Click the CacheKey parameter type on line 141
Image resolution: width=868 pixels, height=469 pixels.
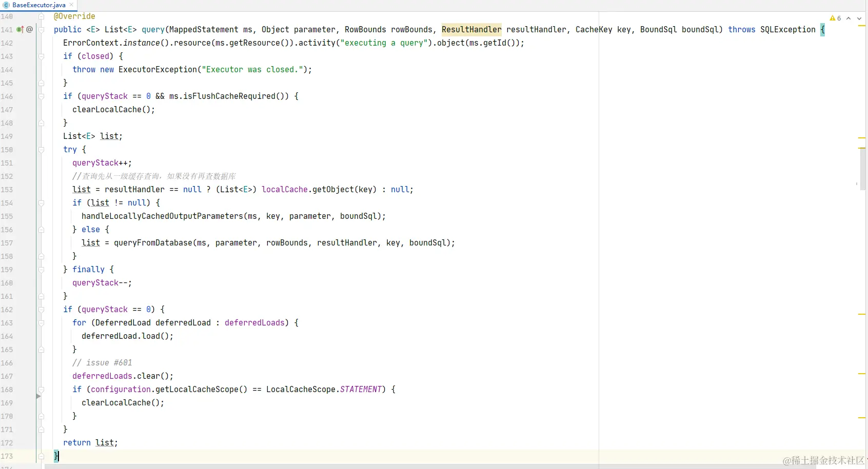tap(594, 30)
